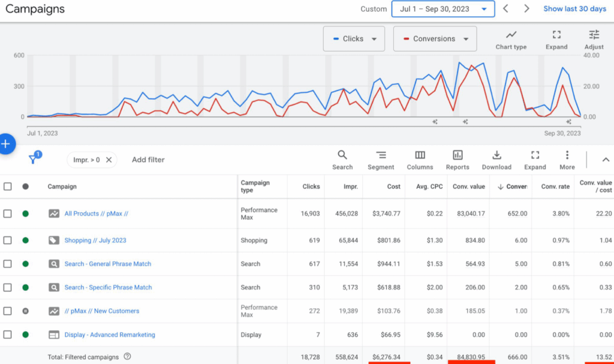Click the Performance Max icon for All Products
The height and width of the screenshot is (364, 614).
(x=53, y=213)
